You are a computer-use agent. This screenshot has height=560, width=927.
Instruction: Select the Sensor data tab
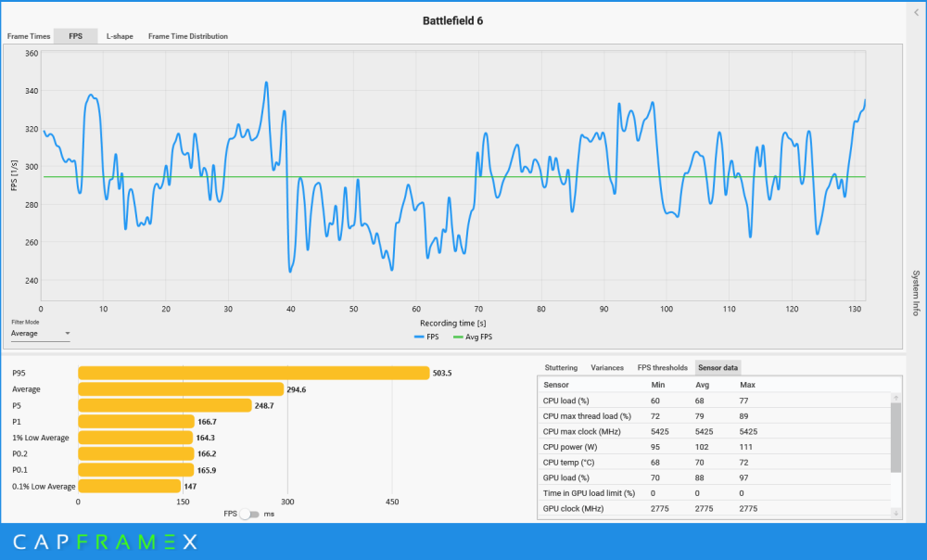point(717,368)
